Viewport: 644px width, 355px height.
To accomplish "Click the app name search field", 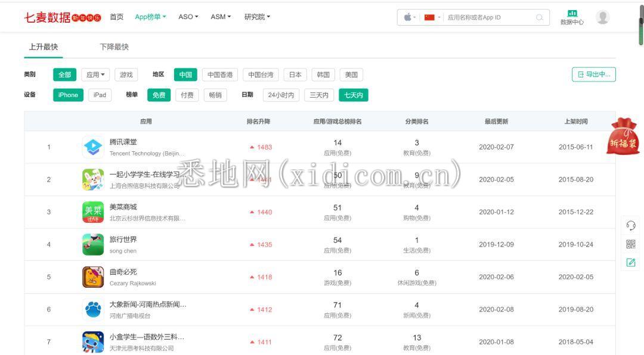I will pos(490,17).
